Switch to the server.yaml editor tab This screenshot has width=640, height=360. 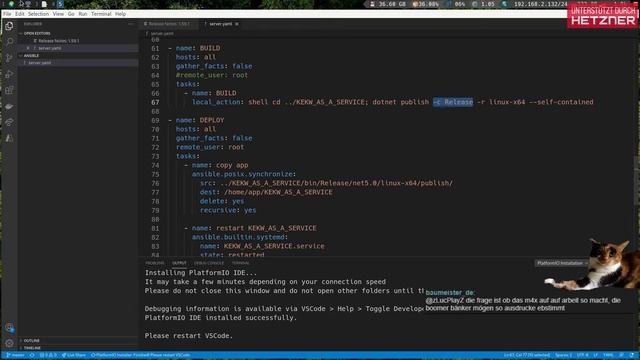coord(219,24)
